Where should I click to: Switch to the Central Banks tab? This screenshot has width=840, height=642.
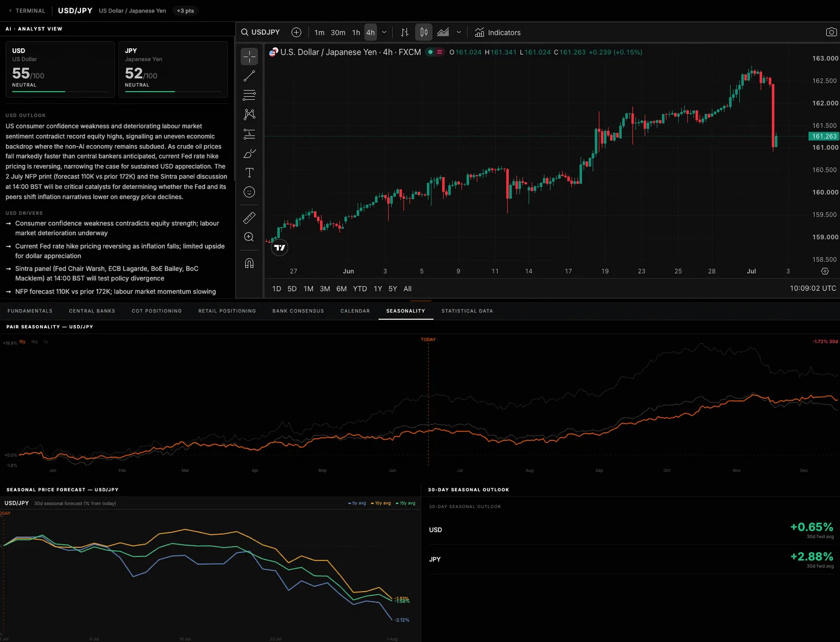92,311
